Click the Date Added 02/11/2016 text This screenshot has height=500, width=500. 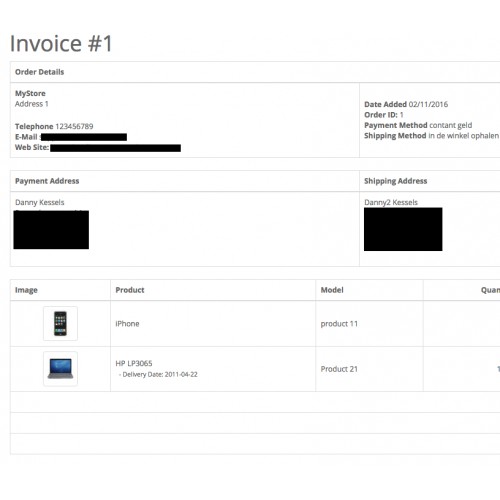point(406,104)
